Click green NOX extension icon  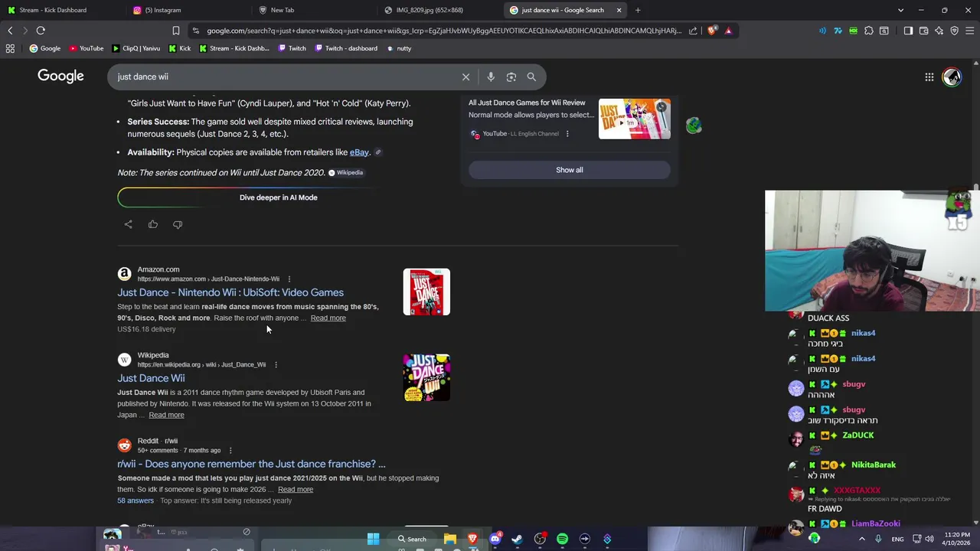pyautogui.click(x=853, y=31)
